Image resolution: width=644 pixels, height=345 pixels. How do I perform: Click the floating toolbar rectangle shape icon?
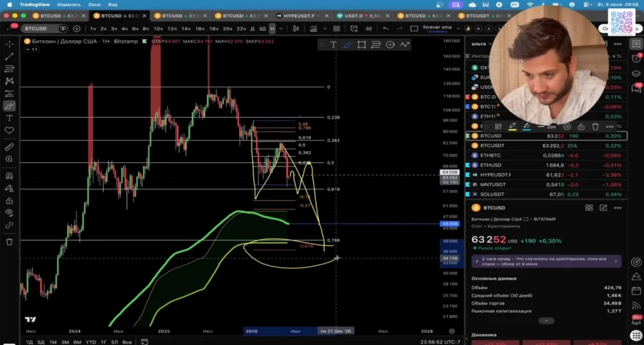tap(362, 45)
